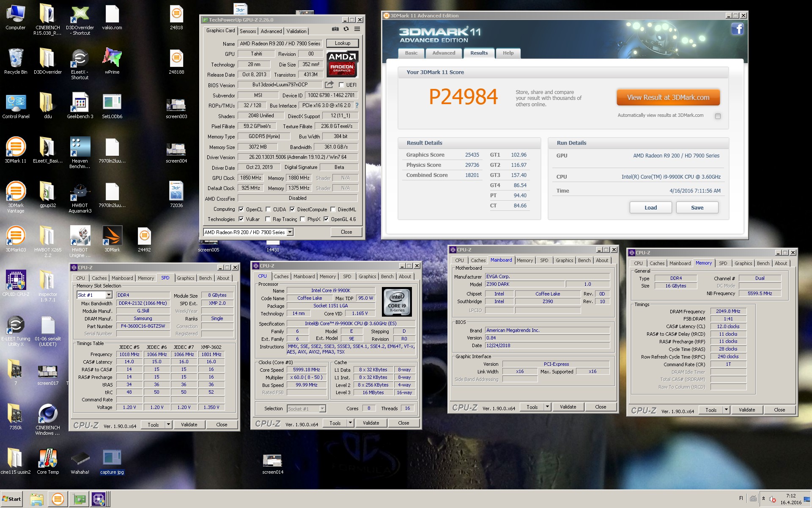812x508 pixels.
Task: Open the Help tab in 3DMark 11
Action: (508, 53)
